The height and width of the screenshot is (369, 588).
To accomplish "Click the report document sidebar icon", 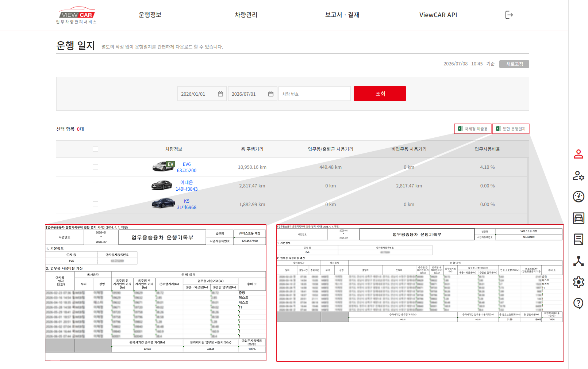I will [x=579, y=239].
